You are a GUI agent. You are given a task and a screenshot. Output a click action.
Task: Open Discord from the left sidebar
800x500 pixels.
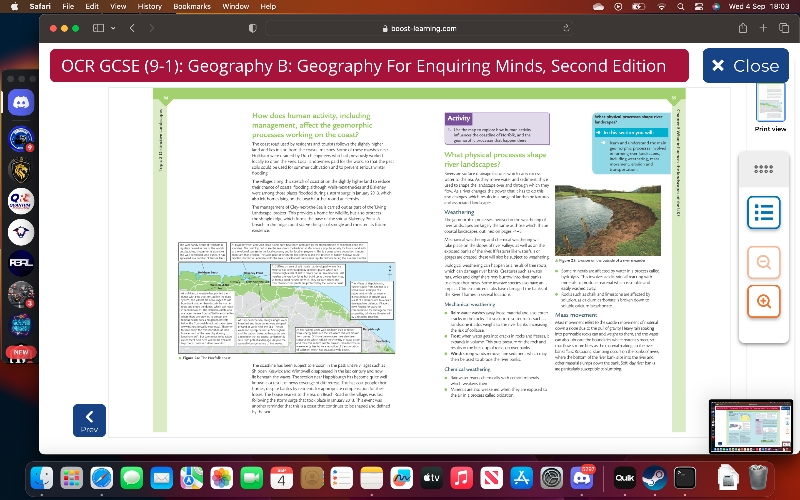pos(21,101)
